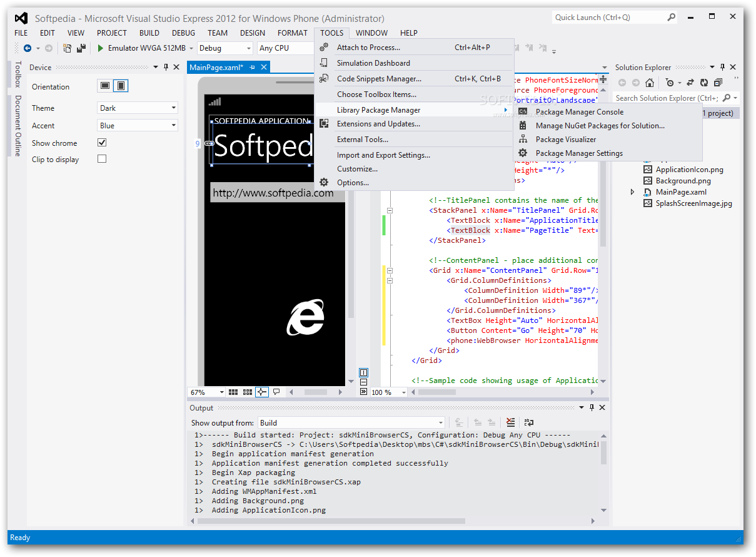The width and height of the screenshot is (756, 557).
Task: Open the Any CPU platform dropdown
Action: click(285, 48)
